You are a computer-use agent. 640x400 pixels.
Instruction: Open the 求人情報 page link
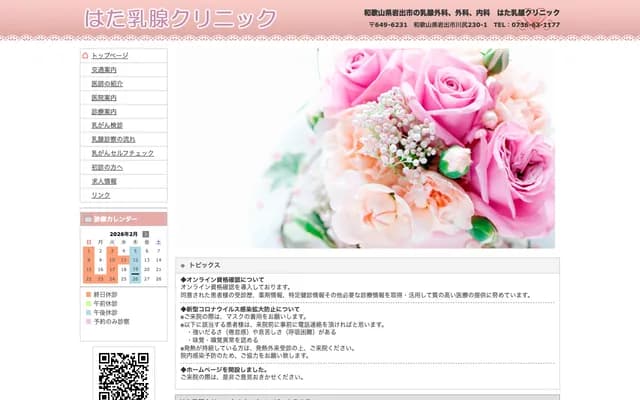tap(104, 181)
